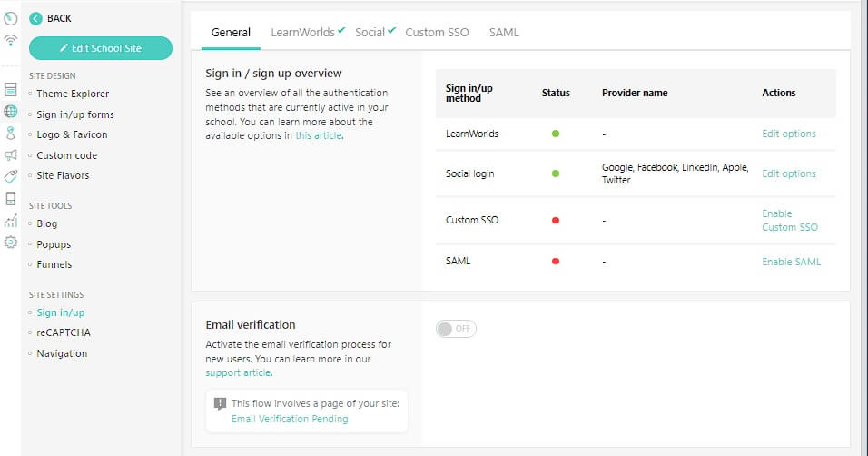Click the red status dot for SAML
Image resolution: width=868 pixels, height=456 pixels.
pos(556,261)
